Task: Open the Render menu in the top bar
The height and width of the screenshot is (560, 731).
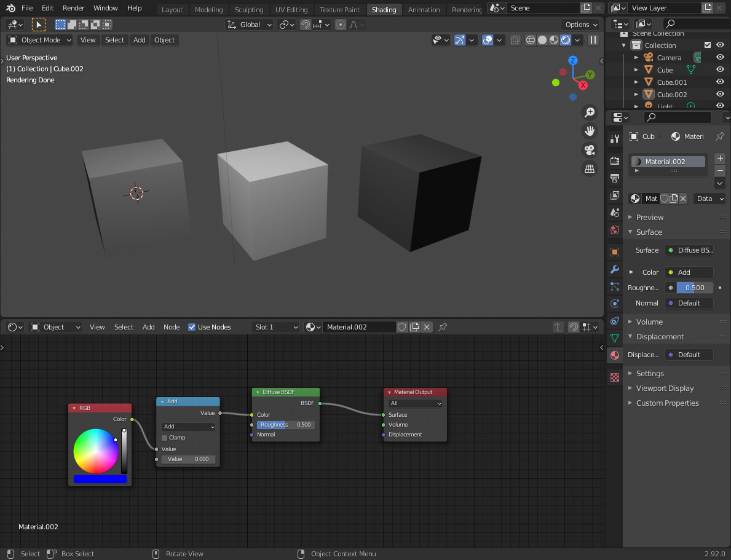Action: (73, 8)
